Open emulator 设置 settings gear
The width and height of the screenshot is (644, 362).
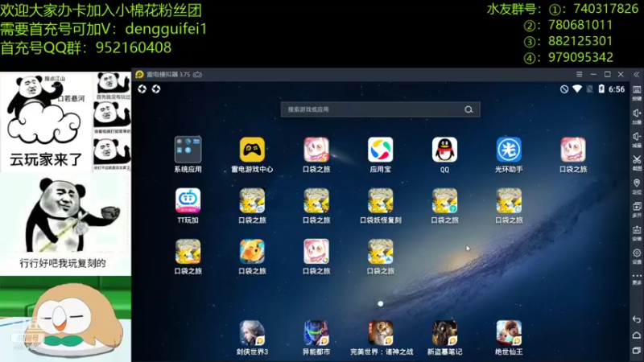pos(637,256)
